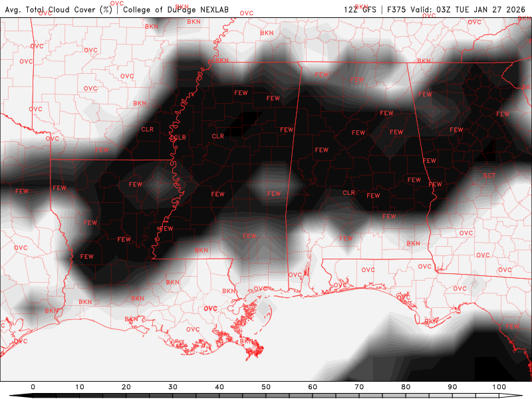Pick the '50' legend scale value
This screenshot has height=399, width=532.
pos(266,387)
